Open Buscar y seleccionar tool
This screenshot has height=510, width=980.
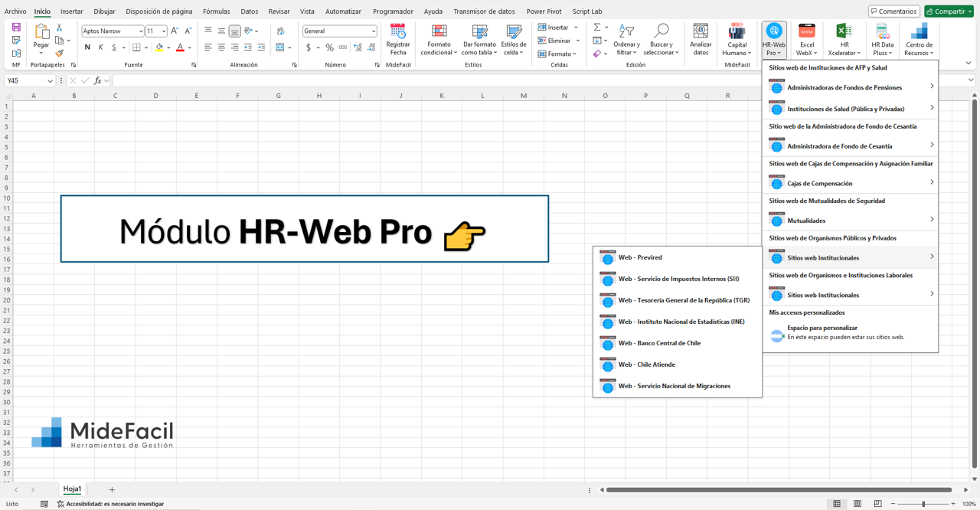pos(661,40)
